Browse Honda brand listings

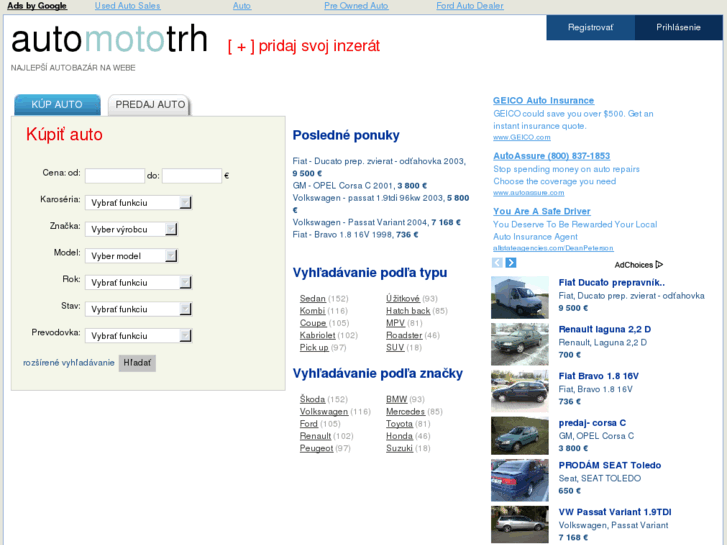[399, 436]
